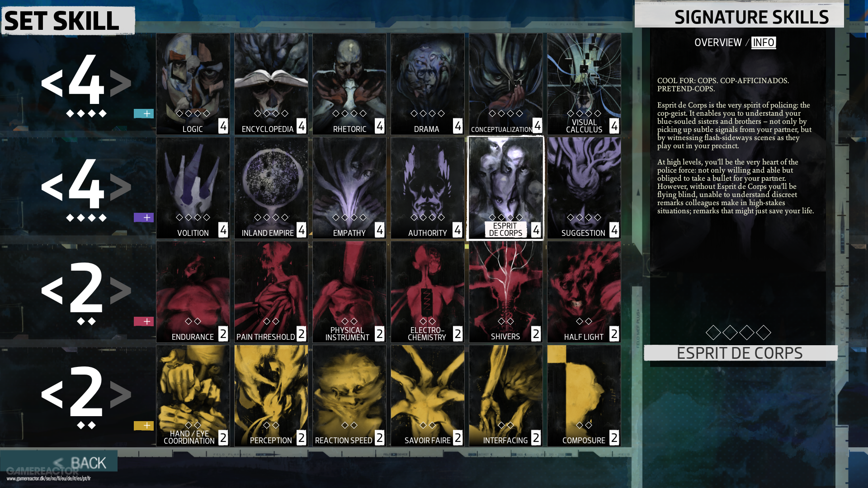Viewport: 868px width, 488px height.
Task: Select the Authority skill card
Action: 428,188
